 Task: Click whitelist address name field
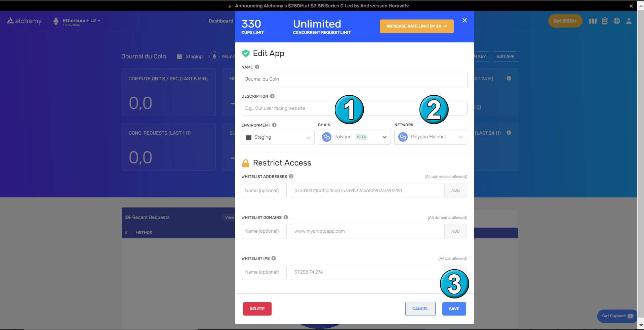[264, 190]
